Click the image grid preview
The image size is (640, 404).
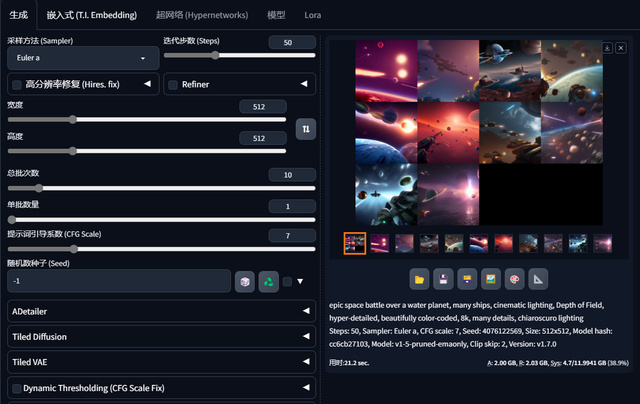pyautogui.click(x=479, y=133)
